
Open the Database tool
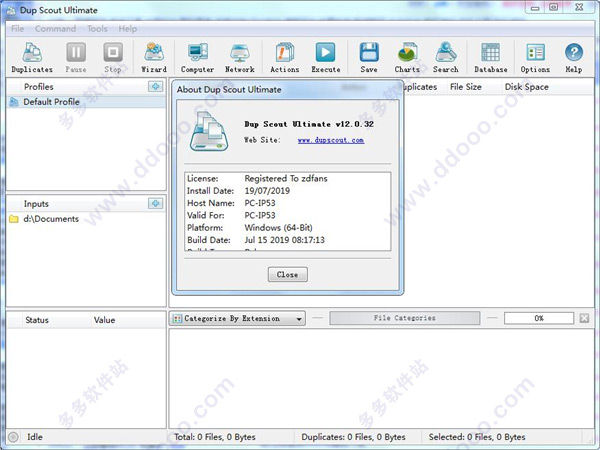[491, 58]
